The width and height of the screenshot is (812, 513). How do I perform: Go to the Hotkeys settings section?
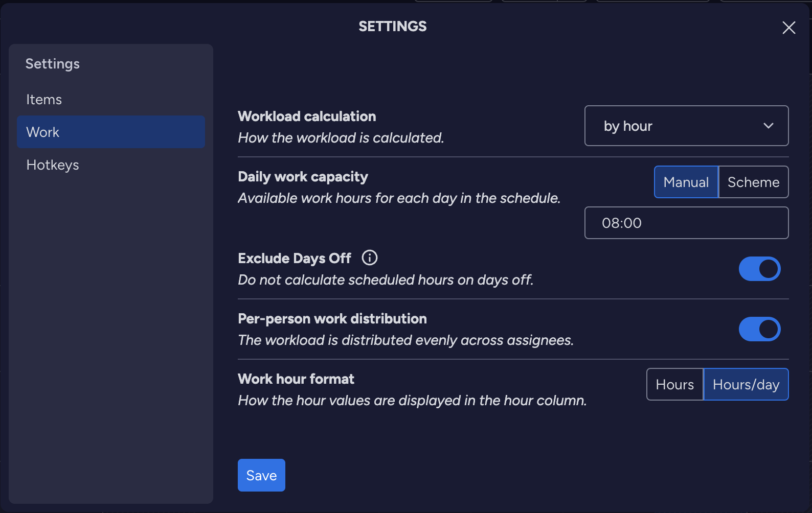53,165
